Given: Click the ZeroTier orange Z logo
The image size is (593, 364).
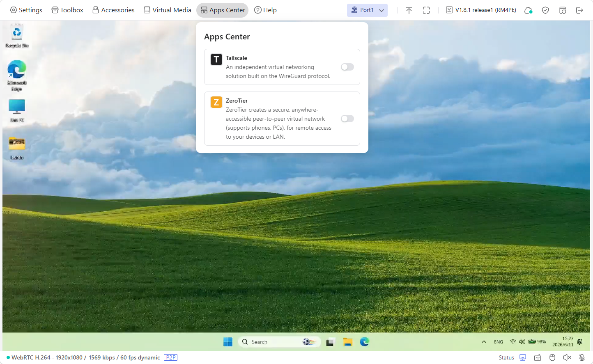Looking at the screenshot, I should coord(216,102).
